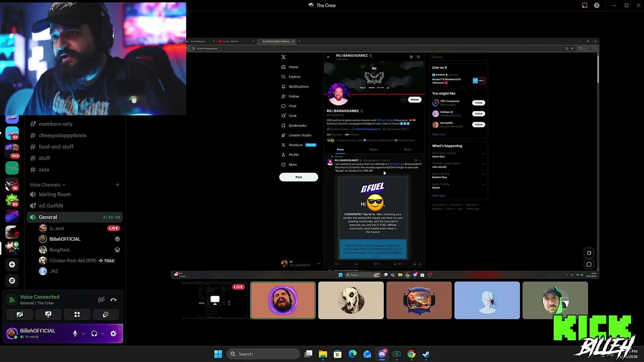Follow benmyb84 suggestion

pyautogui.click(x=478, y=124)
